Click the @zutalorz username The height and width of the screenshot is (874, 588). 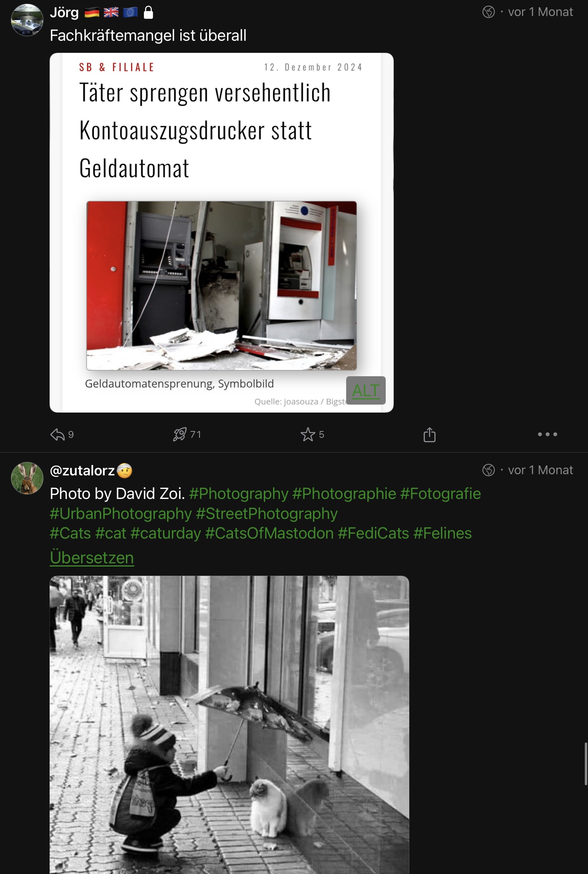[82, 471]
